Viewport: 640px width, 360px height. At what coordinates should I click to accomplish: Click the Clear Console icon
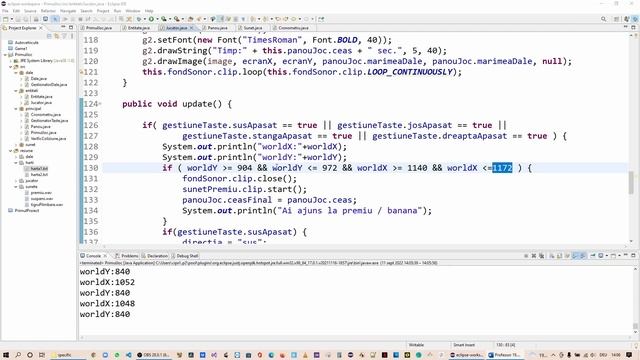pos(551,256)
